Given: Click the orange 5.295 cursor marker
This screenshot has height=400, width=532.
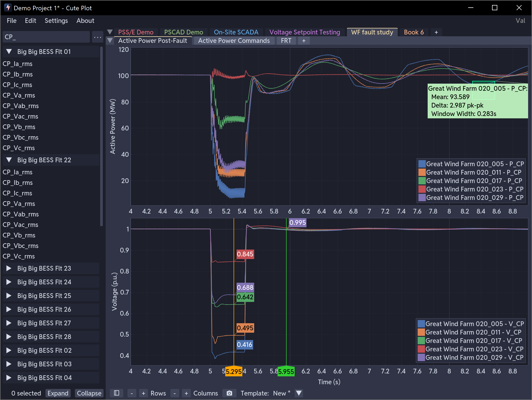Looking at the screenshot, I should pyautogui.click(x=234, y=371).
